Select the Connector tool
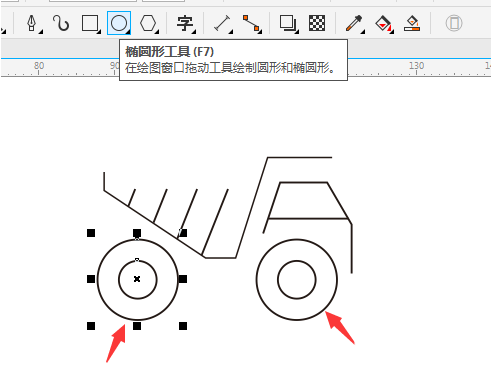This screenshot has height=382, width=491. click(x=251, y=23)
